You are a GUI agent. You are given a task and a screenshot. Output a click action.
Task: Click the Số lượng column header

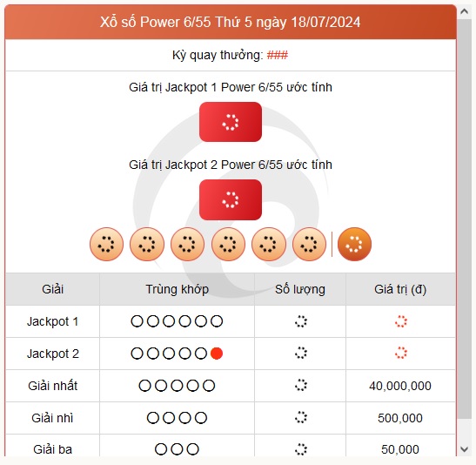[x=300, y=289]
